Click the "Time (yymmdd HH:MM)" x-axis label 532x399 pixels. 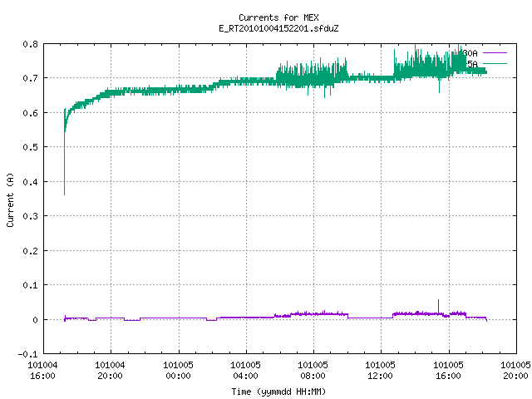pyautogui.click(x=278, y=392)
